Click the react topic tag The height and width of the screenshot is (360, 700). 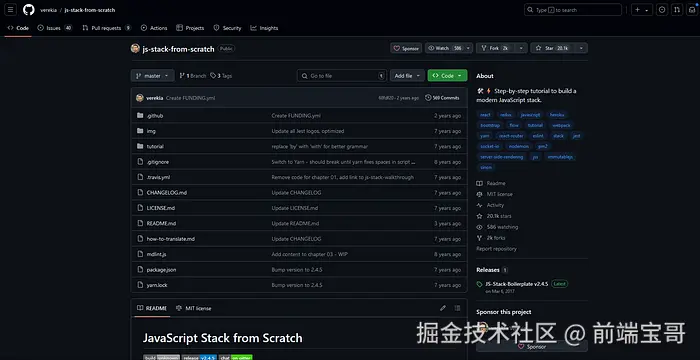(x=485, y=115)
